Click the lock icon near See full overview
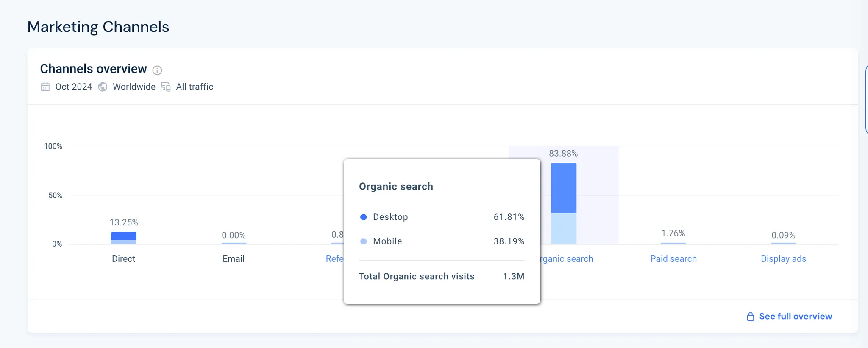868x348 pixels. coord(750,317)
